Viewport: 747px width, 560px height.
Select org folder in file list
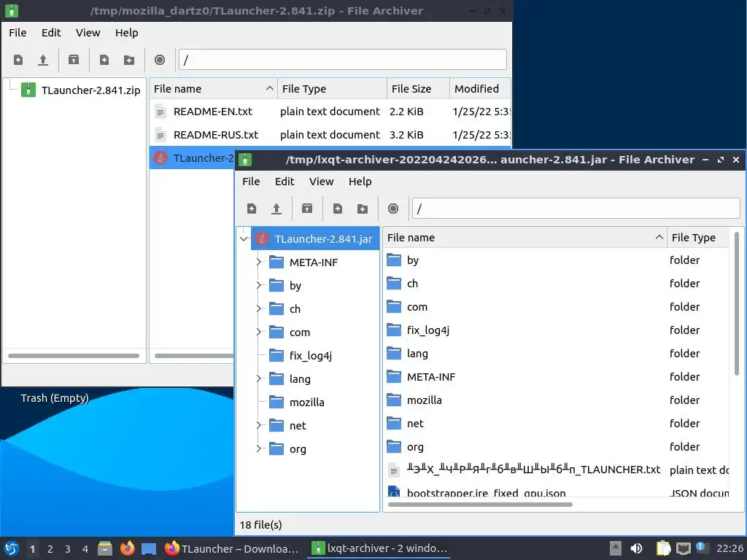556,447
